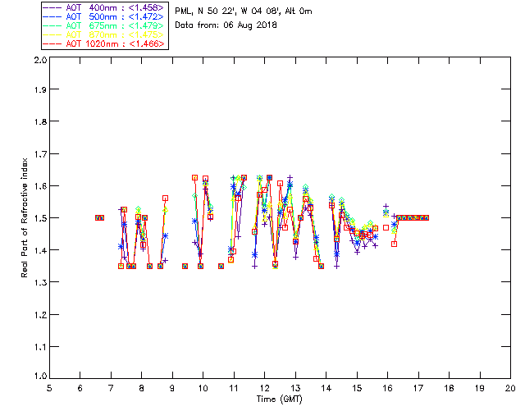Click the y-axis value 2.0
525x420 pixels.
tap(41, 60)
